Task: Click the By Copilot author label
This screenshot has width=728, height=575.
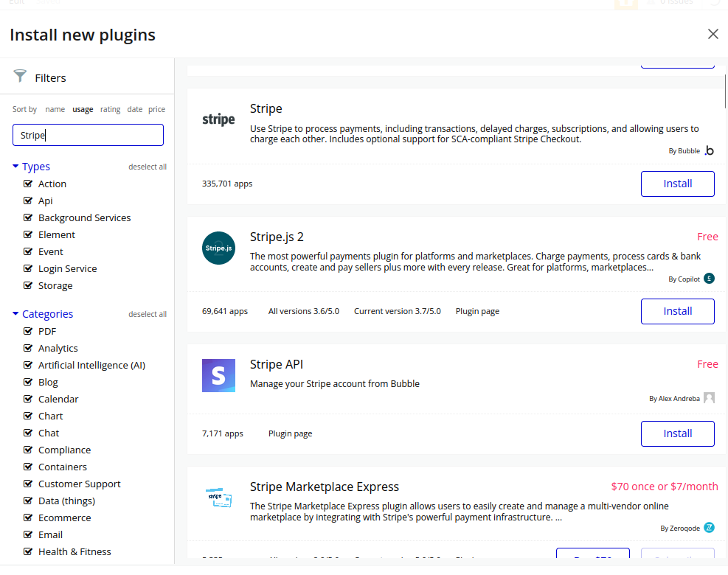Action: coord(684,279)
